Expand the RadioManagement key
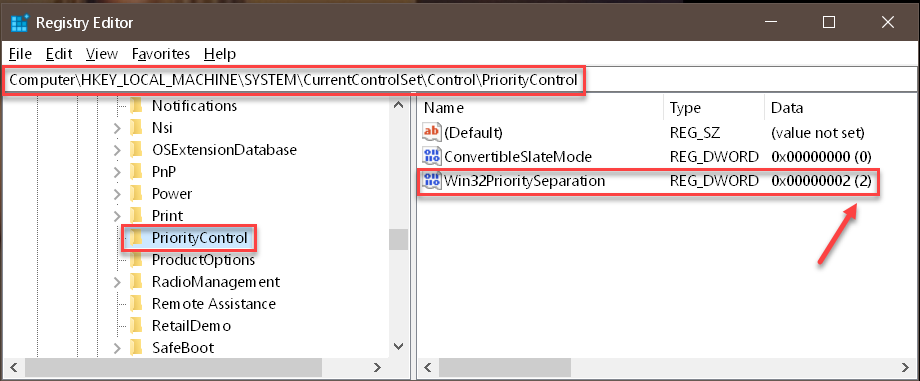The width and height of the screenshot is (920, 381). (x=117, y=282)
